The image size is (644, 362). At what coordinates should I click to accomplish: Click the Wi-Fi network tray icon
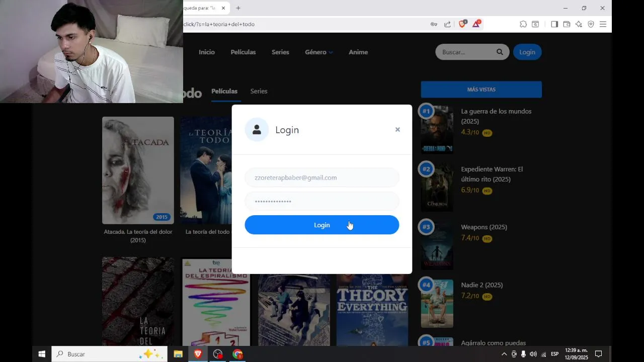(x=543, y=354)
